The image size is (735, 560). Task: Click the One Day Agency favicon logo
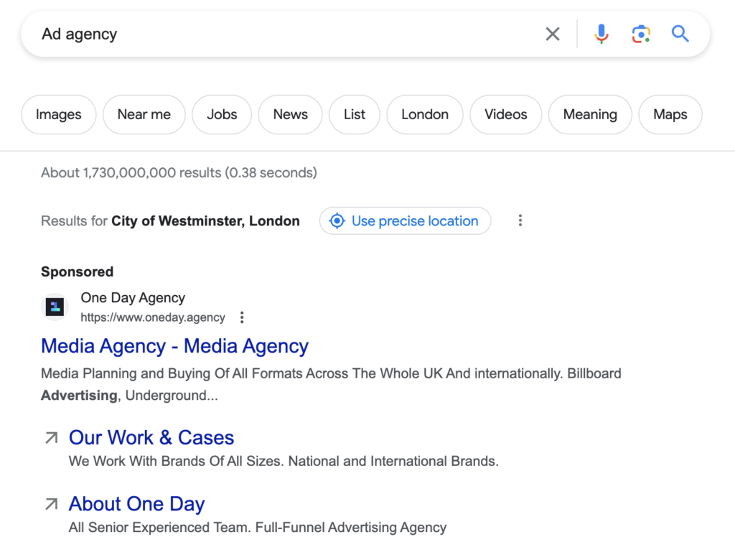55,307
